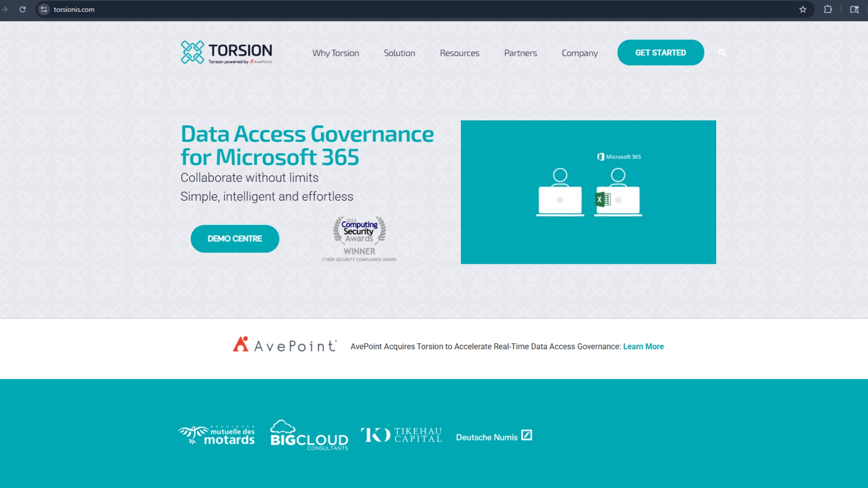
Task: Expand the Resources navigation menu
Action: click(x=459, y=53)
